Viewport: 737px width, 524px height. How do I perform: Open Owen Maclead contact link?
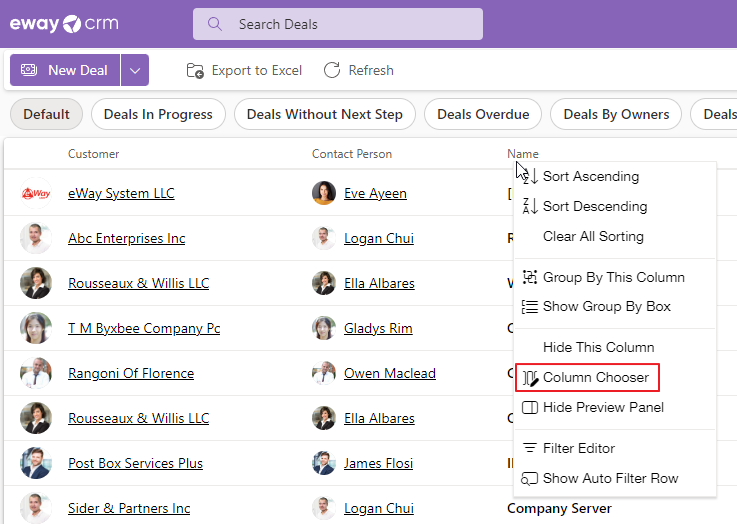click(x=390, y=373)
